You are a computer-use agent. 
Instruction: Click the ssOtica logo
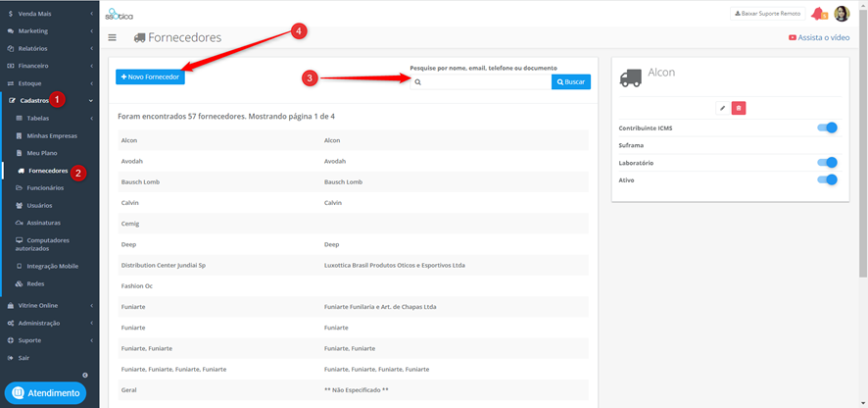(x=119, y=14)
